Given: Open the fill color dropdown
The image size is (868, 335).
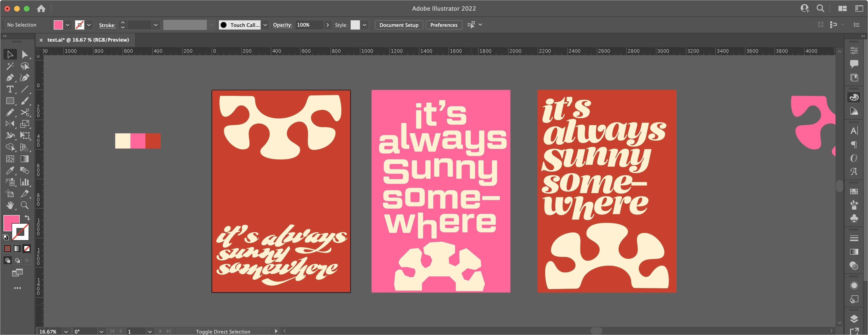Looking at the screenshot, I should coord(67,25).
